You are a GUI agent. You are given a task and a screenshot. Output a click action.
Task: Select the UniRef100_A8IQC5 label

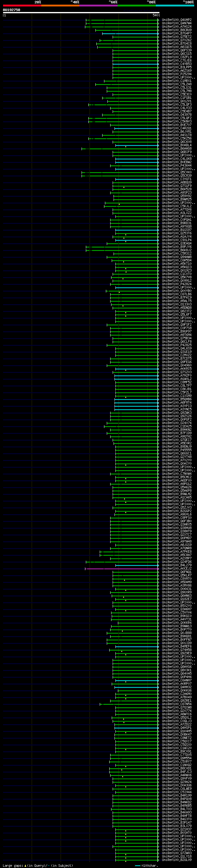tap(177, 47)
